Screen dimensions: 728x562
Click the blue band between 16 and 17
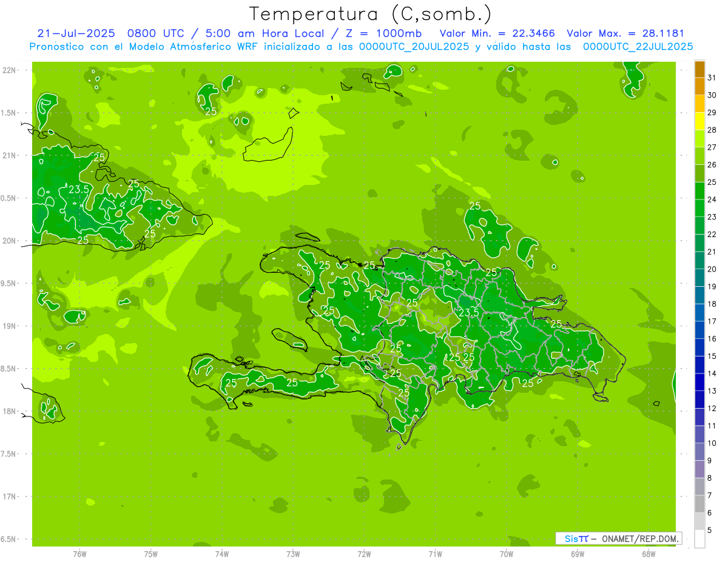coord(699,330)
